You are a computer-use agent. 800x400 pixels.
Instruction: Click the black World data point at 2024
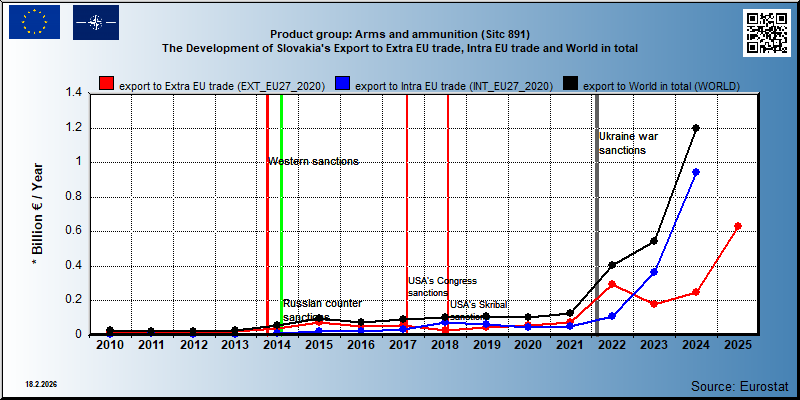point(695,128)
